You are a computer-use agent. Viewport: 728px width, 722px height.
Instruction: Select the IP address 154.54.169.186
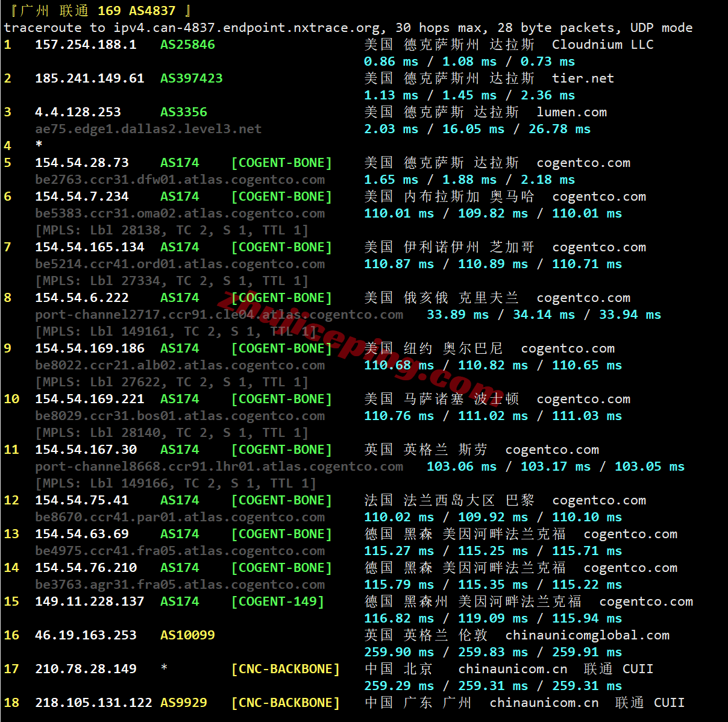[90, 348]
